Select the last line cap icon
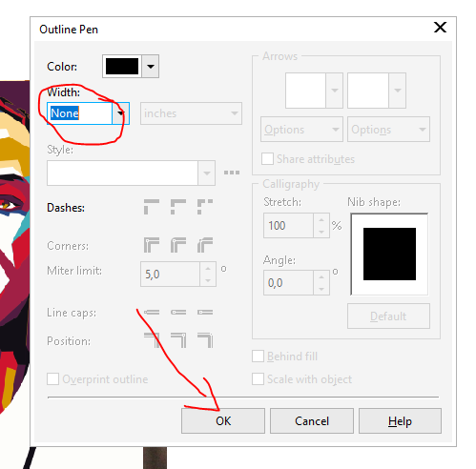The width and height of the screenshot is (476, 469). pyautogui.click(x=205, y=313)
